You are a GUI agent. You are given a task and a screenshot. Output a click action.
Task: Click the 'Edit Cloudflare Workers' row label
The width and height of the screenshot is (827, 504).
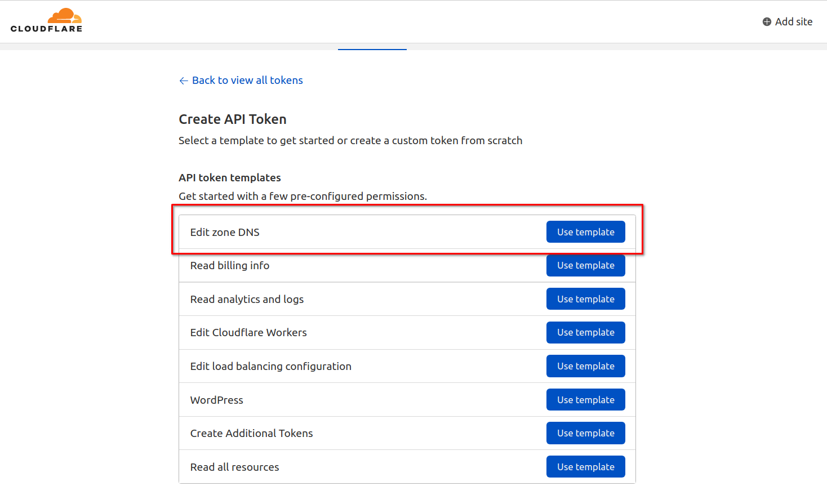(248, 333)
